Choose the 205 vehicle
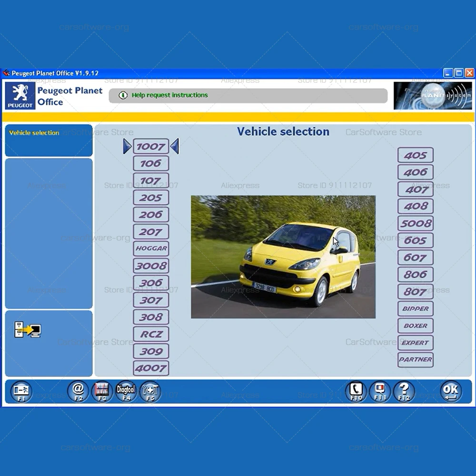This screenshot has height=476, width=476. (x=151, y=198)
